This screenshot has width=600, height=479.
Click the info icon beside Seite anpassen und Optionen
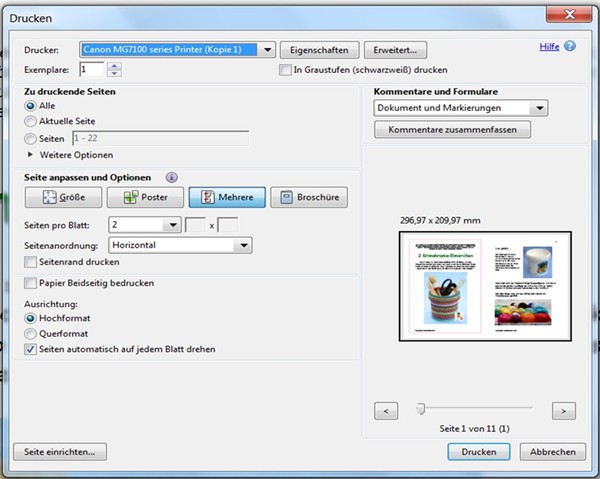click(x=171, y=177)
